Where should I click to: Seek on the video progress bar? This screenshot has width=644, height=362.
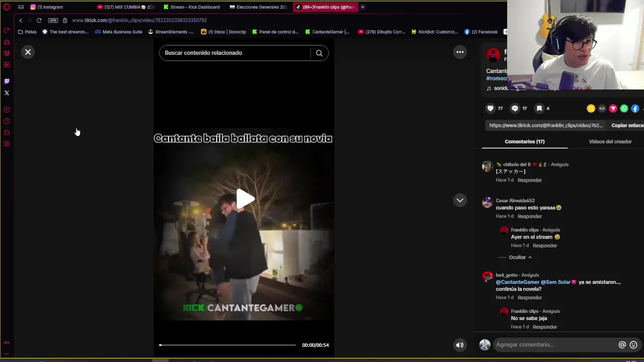click(x=227, y=345)
